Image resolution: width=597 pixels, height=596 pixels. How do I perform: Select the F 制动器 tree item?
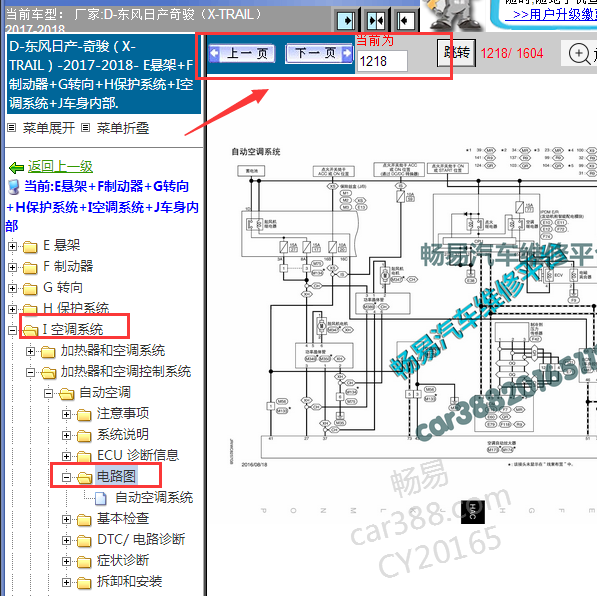(x=68, y=266)
